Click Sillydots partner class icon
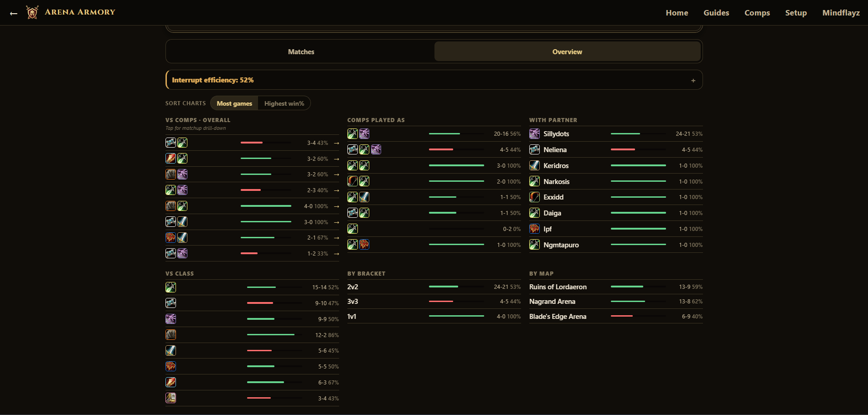The width and height of the screenshot is (868, 415). 534,134
